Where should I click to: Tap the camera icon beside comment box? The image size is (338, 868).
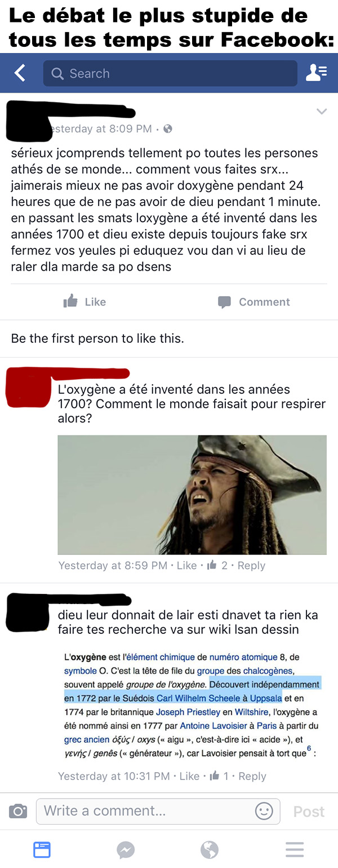click(17, 811)
